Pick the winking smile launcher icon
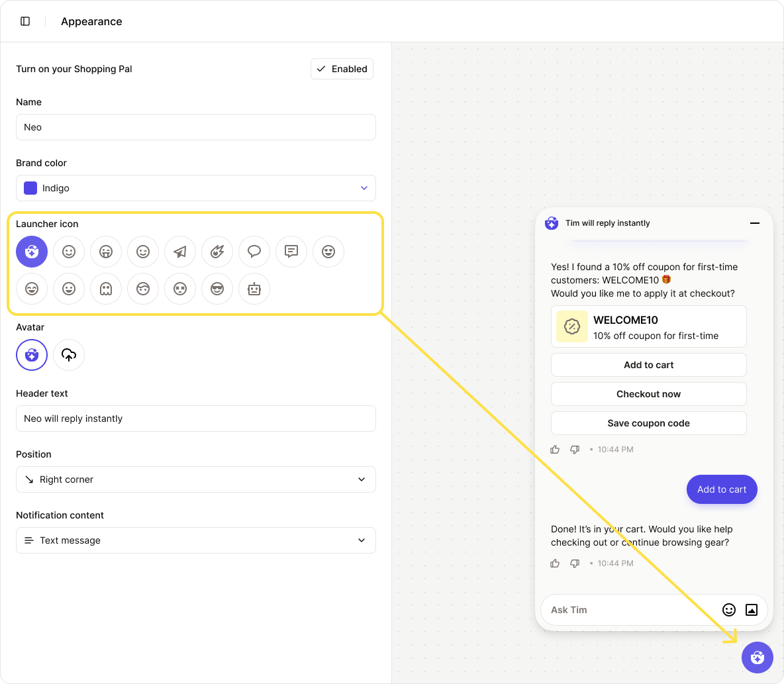 click(143, 252)
